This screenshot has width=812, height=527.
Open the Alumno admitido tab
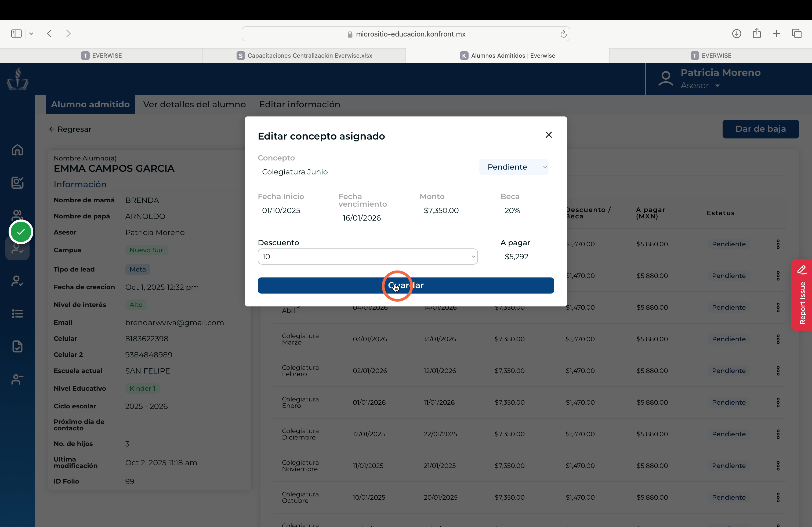click(90, 104)
